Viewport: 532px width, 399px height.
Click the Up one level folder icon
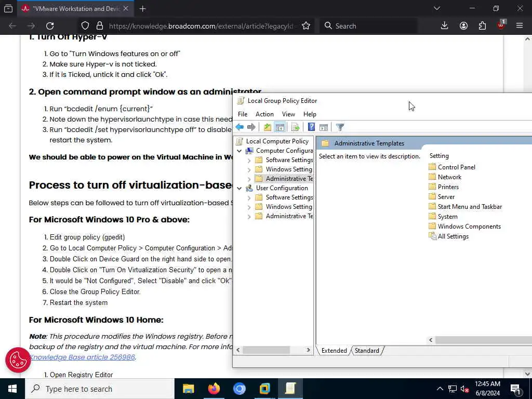pyautogui.click(x=268, y=127)
